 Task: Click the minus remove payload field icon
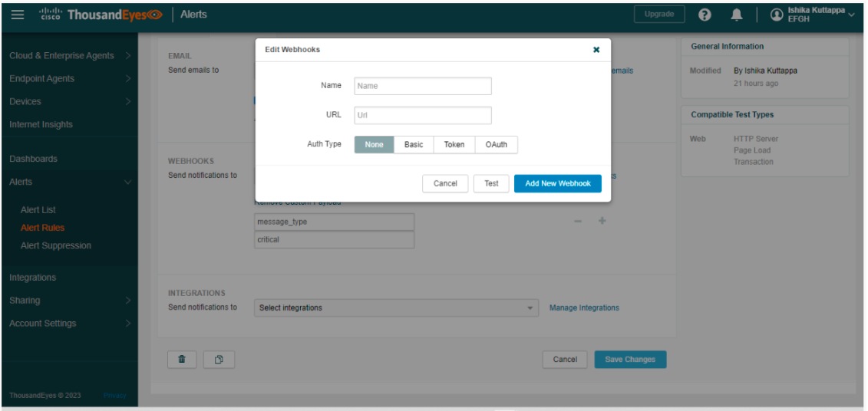tap(577, 222)
